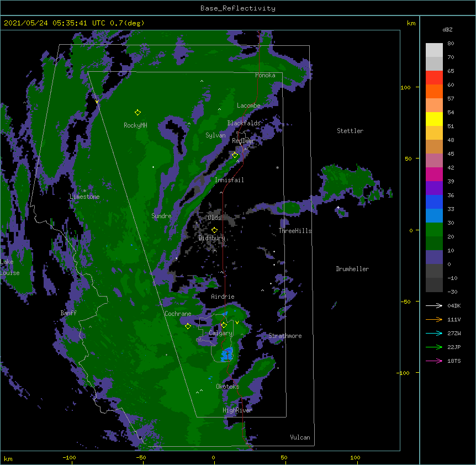This screenshot has width=476, height=465.
Task: Click the 100 tick on the vertical km axis
Action: [x=405, y=87]
